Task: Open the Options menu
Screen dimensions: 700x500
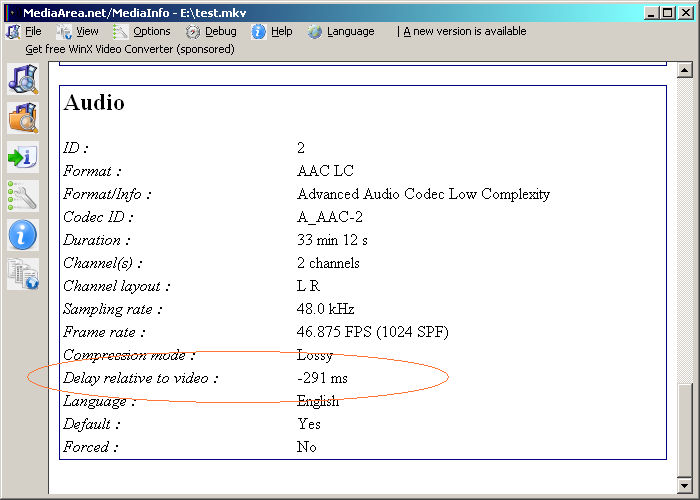Action: (x=152, y=31)
